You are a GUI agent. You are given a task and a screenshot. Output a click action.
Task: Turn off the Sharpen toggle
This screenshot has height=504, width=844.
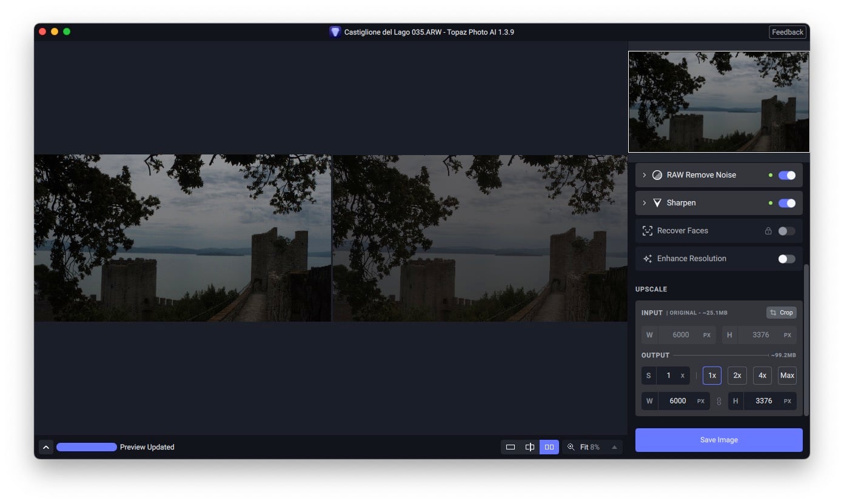click(787, 203)
